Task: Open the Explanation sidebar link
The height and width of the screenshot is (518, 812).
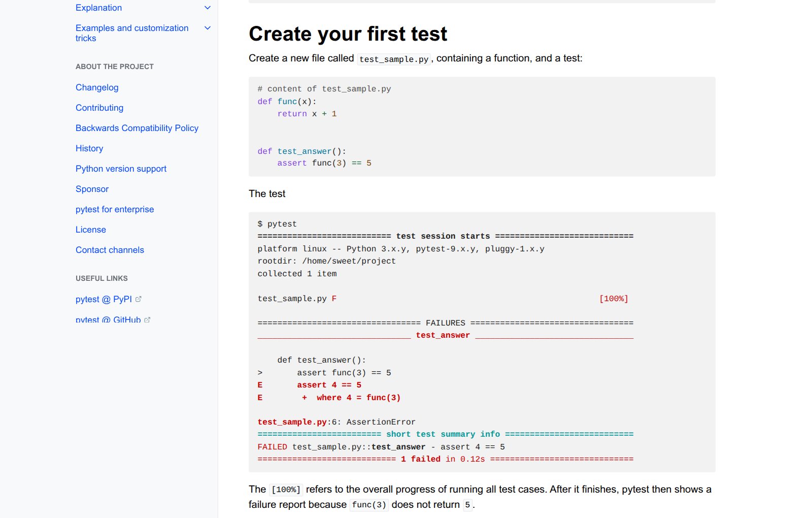Action: (x=98, y=8)
